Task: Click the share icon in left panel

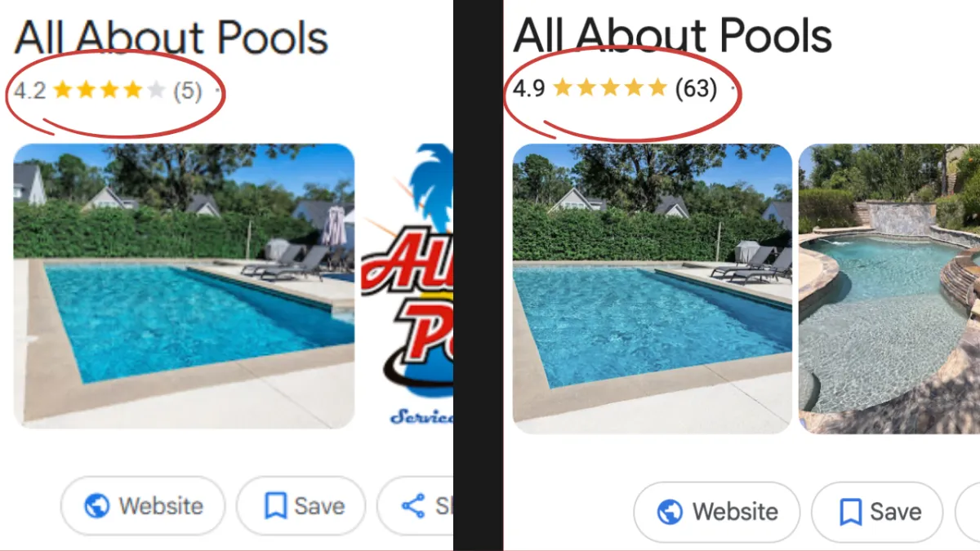Action: (x=414, y=506)
